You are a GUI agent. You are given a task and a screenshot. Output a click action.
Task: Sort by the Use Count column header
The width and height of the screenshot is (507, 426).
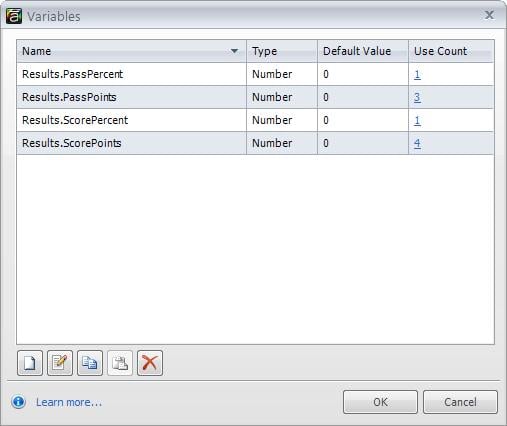point(451,51)
